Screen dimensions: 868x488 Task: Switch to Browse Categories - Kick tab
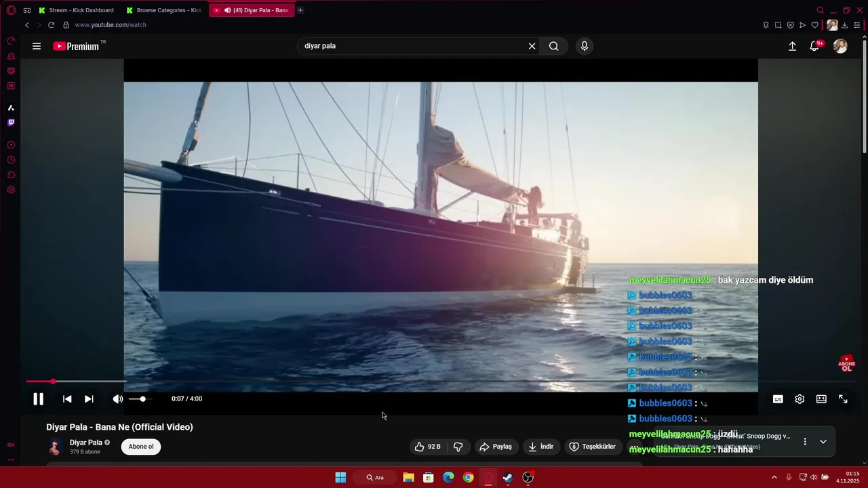click(x=163, y=10)
